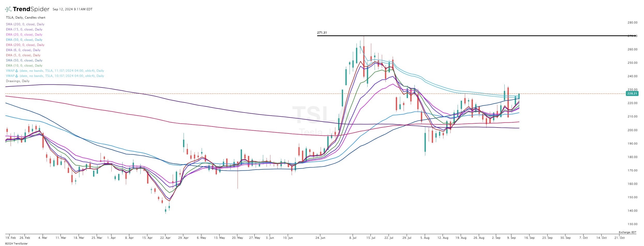Click the '10. Jun' date axis label
The image size is (644, 246).
(x=288, y=238)
